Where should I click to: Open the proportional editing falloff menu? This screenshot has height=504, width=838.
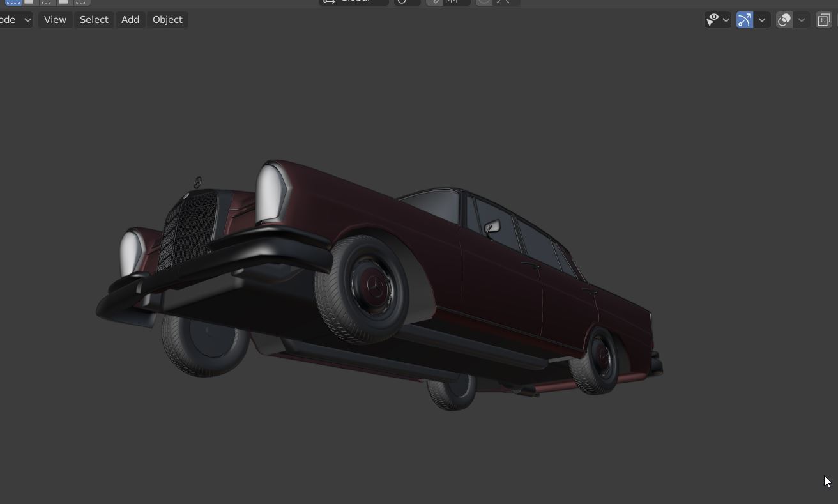[506, 2]
